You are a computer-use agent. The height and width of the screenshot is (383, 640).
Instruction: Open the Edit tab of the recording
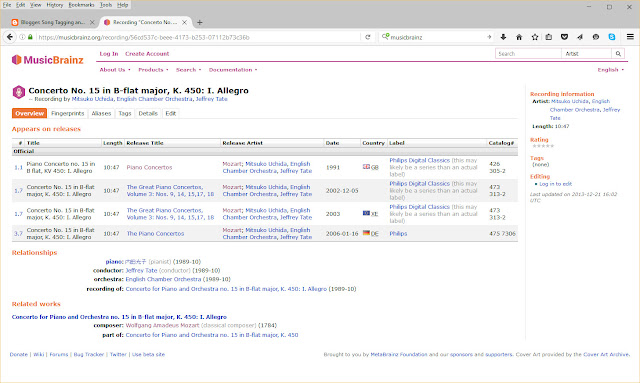pos(171,114)
